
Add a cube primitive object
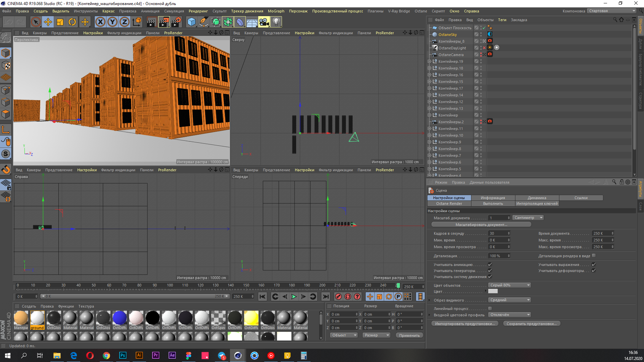[191, 22]
